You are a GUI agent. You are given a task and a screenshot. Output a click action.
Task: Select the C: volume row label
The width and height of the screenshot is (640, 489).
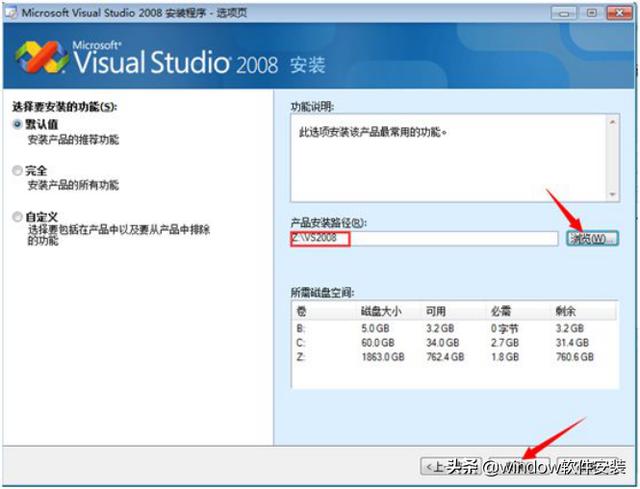[301, 343]
